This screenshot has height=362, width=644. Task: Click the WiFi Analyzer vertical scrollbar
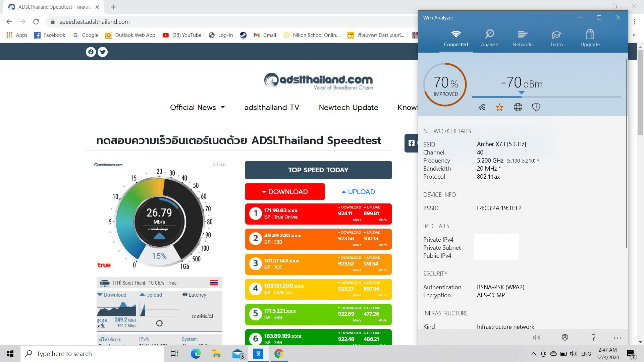pos(627,154)
